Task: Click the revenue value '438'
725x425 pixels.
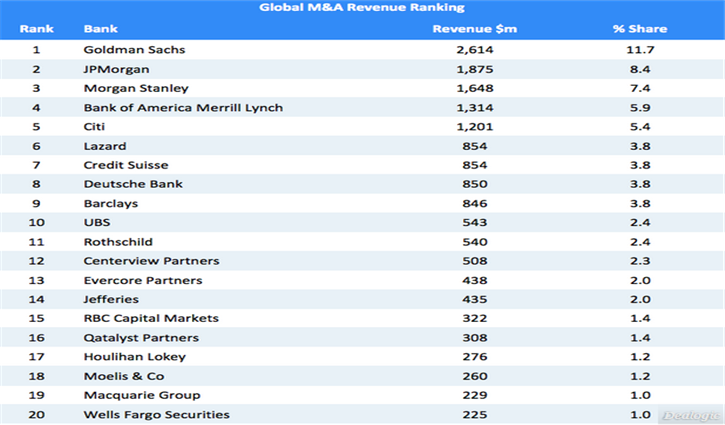Action: (475, 280)
